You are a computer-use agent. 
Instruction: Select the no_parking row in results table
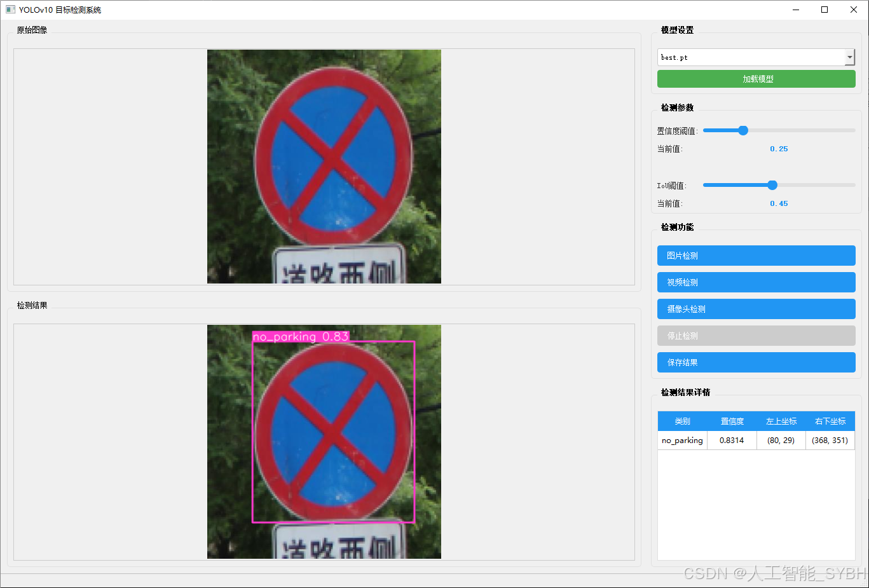click(x=682, y=440)
